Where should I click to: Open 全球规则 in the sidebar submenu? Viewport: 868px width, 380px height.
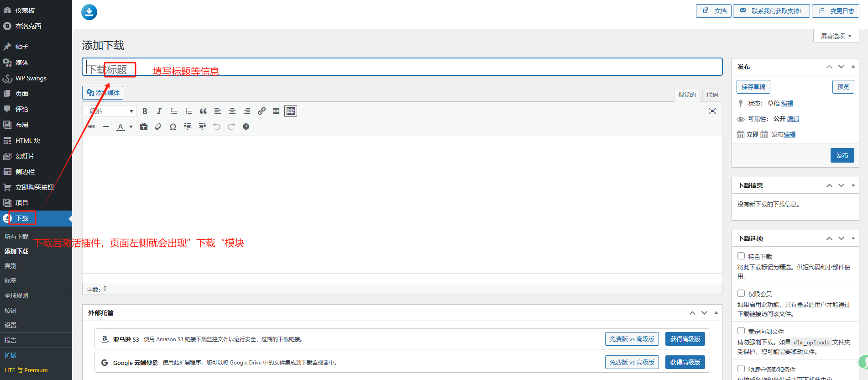[16, 296]
